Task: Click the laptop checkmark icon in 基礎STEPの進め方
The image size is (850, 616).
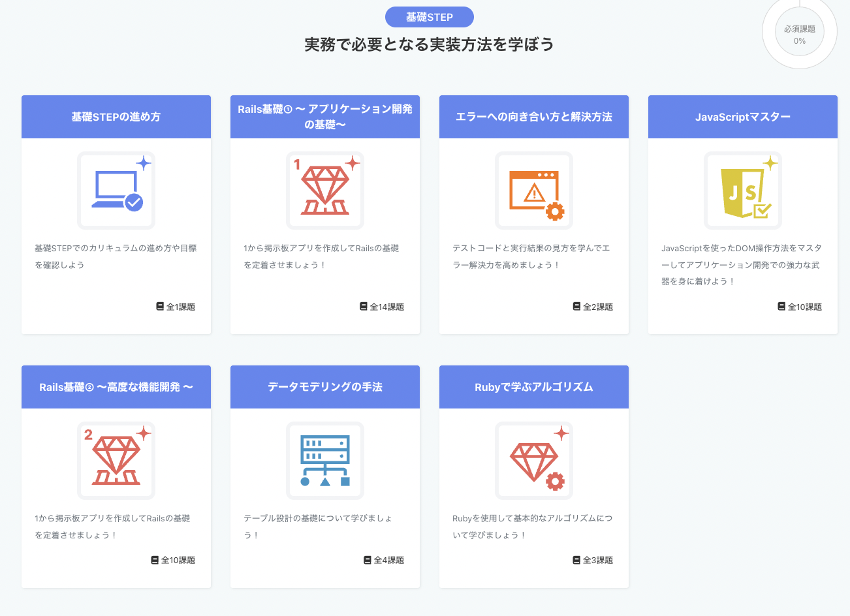Action: click(x=116, y=191)
